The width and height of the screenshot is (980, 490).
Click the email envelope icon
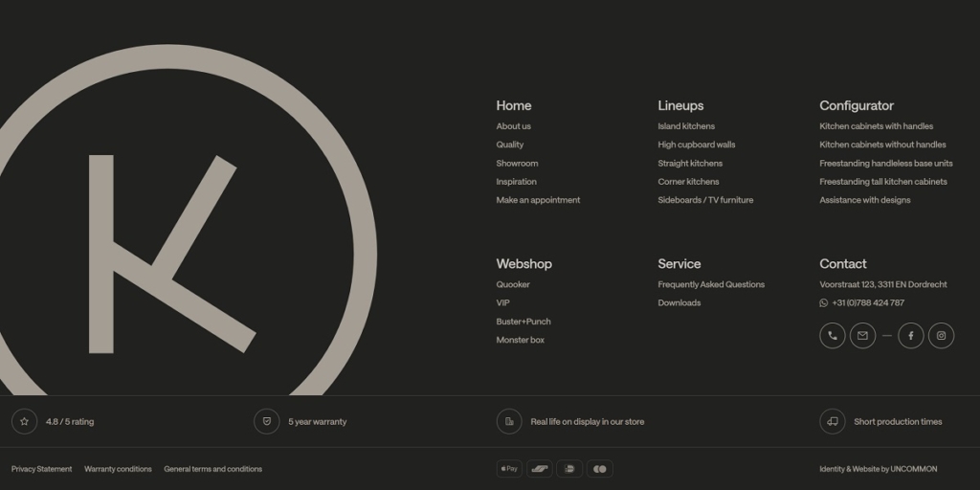point(862,336)
